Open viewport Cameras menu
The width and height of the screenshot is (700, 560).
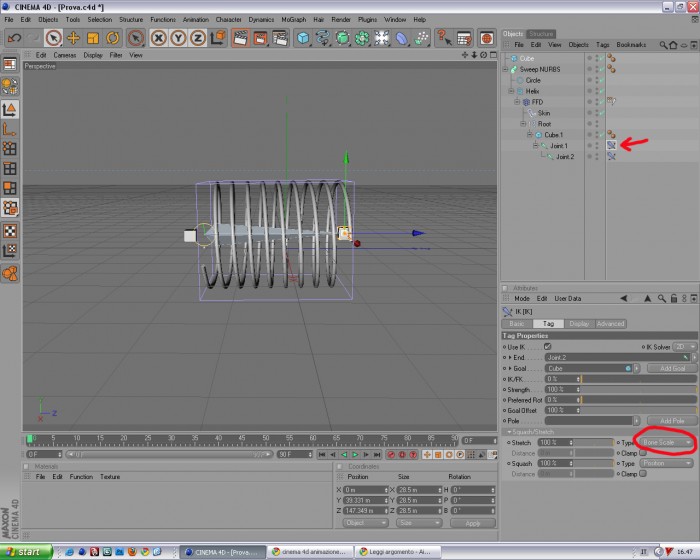coord(65,55)
